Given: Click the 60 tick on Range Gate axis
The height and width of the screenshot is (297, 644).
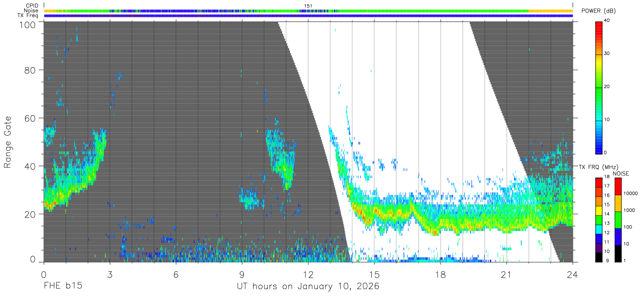Looking at the screenshot, I should pyautogui.click(x=31, y=118).
